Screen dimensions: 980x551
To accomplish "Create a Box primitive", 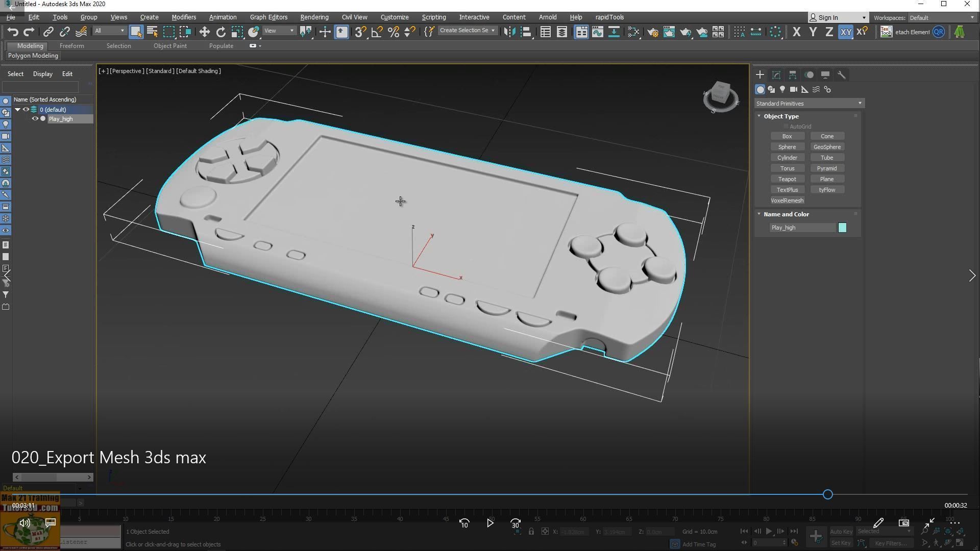I will pyautogui.click(x=787, y=137).
